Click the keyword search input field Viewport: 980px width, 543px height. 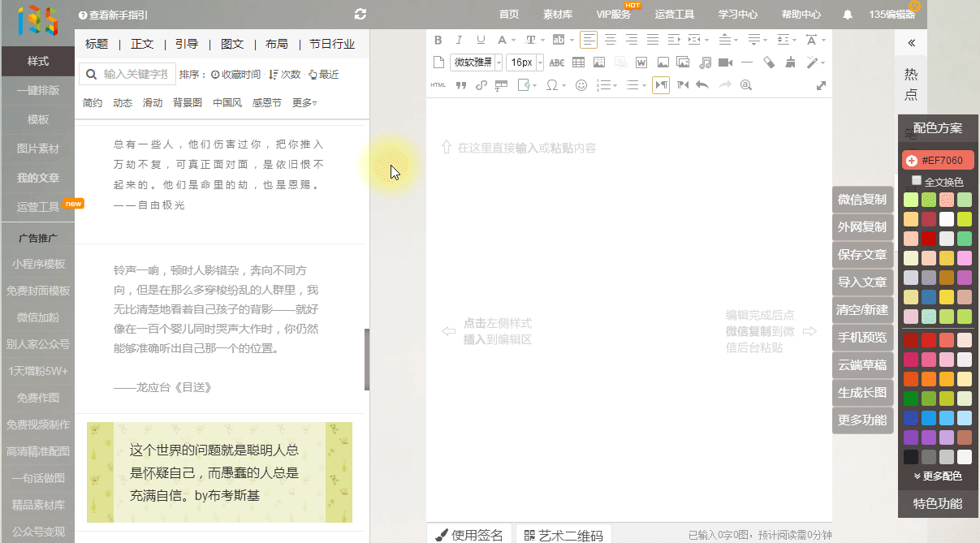[x=135, y=75]
